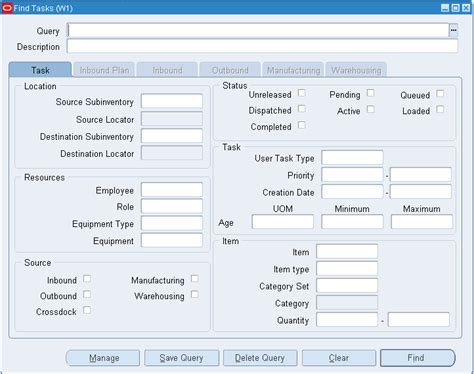Click the Role field
474x374 pixels.
(x=172, y=206)
